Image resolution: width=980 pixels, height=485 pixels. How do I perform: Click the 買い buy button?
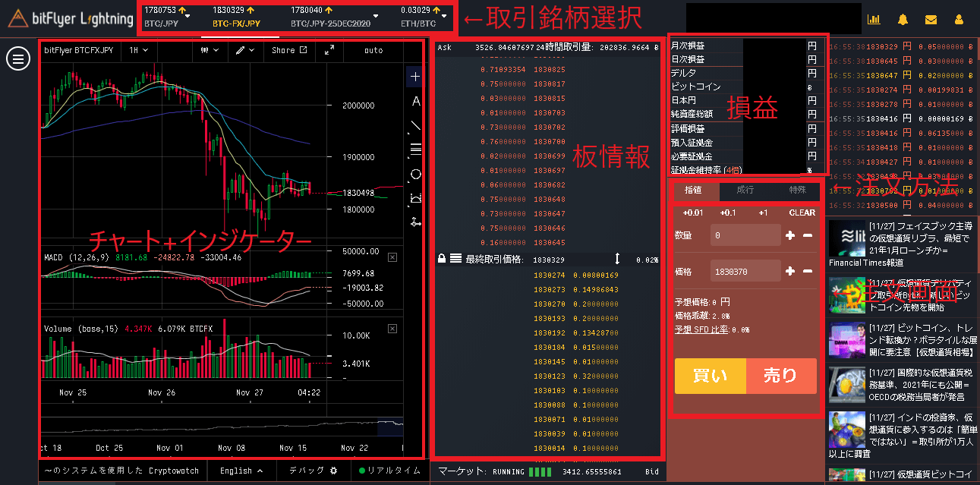pyautogui.click(x=711, y=376)
